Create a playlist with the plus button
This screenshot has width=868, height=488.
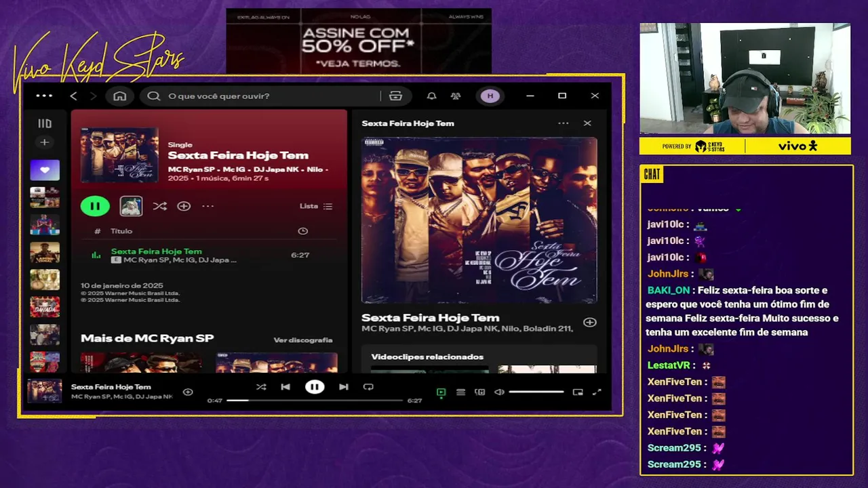45,142
